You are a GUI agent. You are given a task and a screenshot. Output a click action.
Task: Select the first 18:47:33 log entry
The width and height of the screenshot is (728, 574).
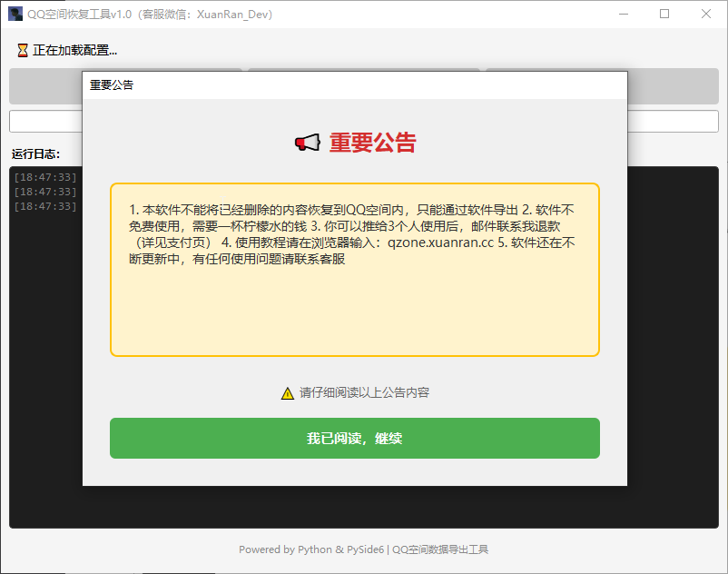(x=45, y=177)
